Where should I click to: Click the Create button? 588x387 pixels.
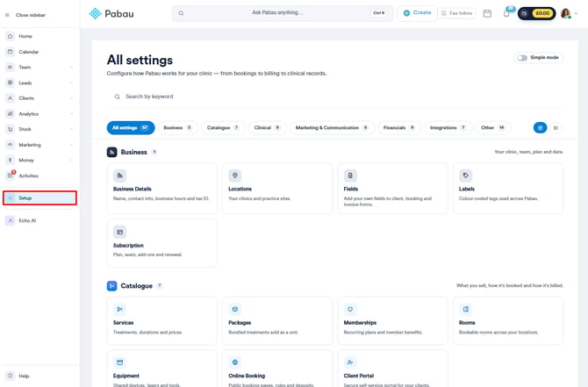(417, 13)
